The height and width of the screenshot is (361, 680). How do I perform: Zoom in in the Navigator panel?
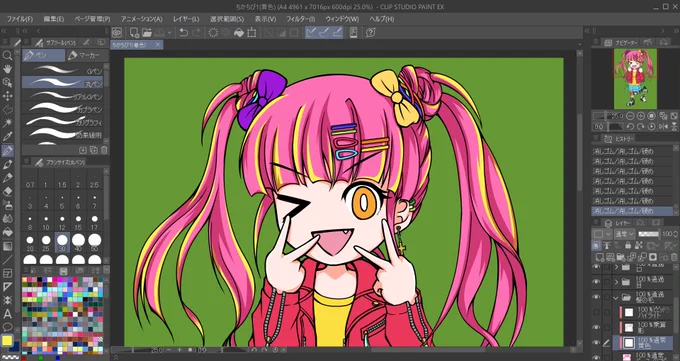coord(641,116)
